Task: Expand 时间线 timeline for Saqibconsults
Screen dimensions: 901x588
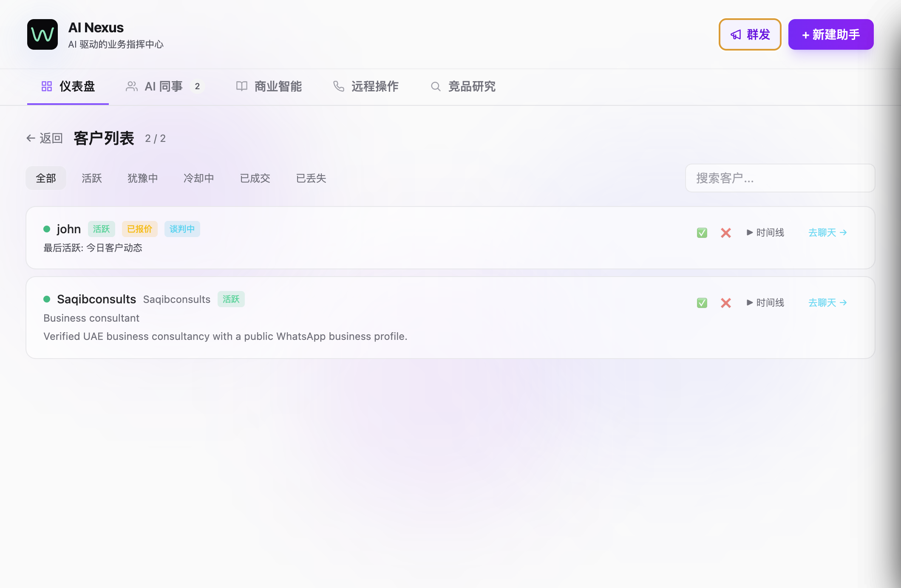Action: [x=765, y=303]
